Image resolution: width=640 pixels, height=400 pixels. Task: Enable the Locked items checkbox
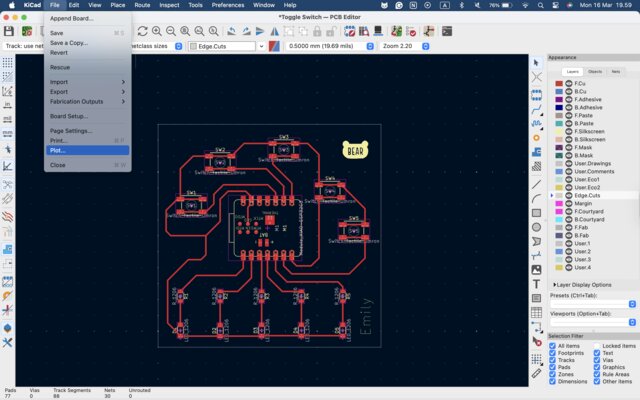(x=597, y=346)
